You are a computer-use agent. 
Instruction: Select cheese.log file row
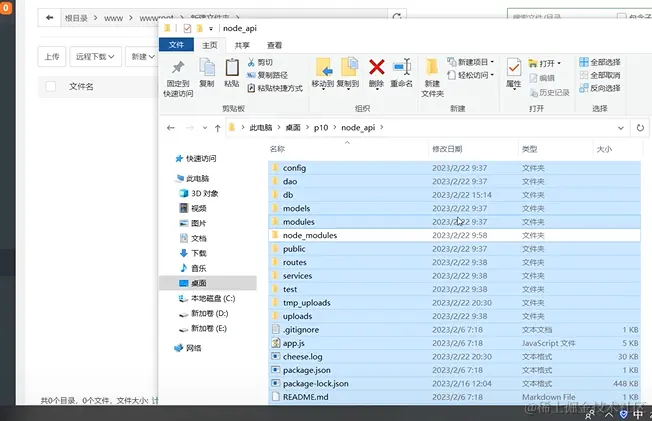point(454,357)
